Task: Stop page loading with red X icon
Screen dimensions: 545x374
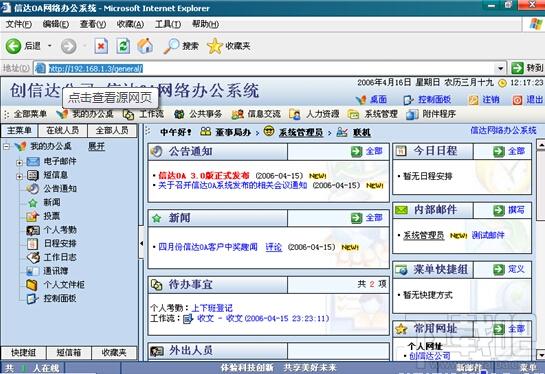Action: pyautogui.click(x=101, y=46)
